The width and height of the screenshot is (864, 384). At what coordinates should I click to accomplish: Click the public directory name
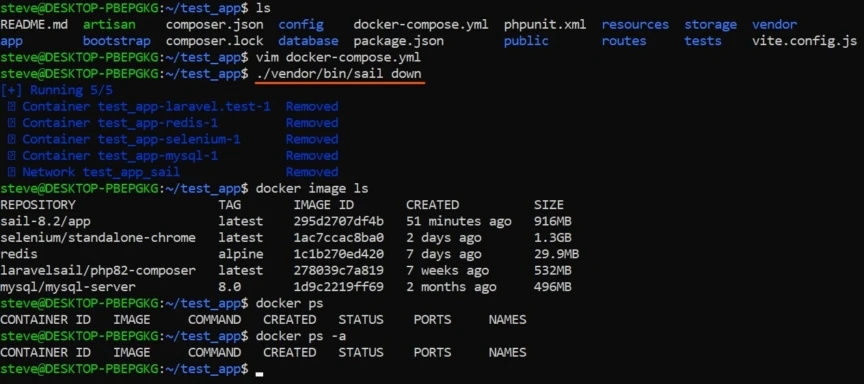(x=526, y=41)
